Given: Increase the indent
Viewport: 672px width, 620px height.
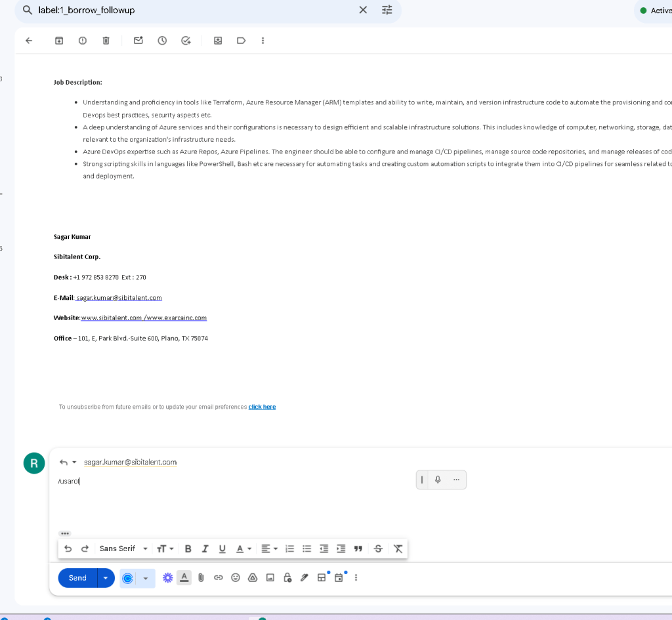Looking at the screenshot, I should click(x=341, y=549).
